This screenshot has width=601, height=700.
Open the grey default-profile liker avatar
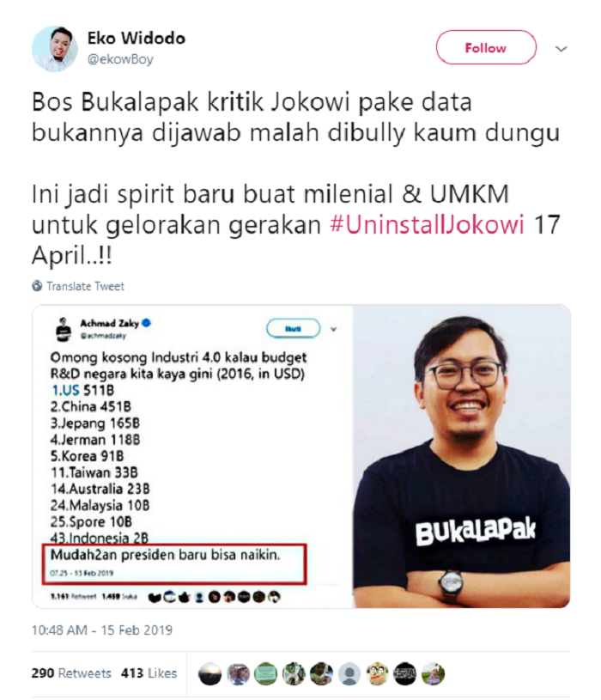pos(349,673)
